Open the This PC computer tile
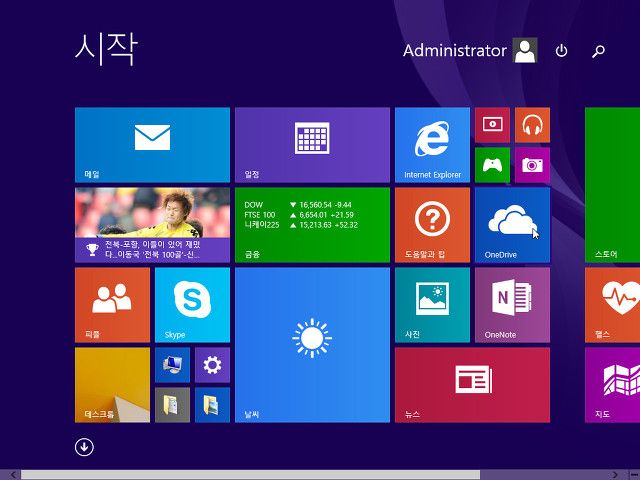This screenshot has width=640, height=480. click(172, 365)
